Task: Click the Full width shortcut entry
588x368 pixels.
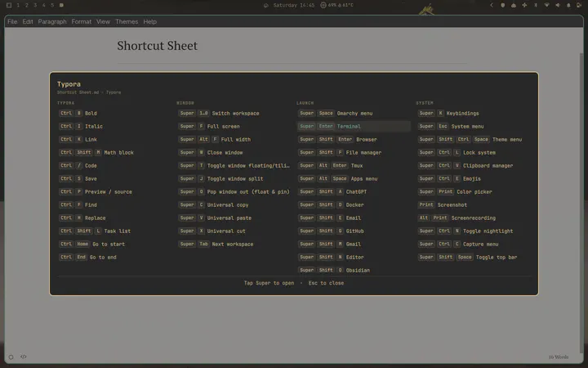Action: [215, 139]
